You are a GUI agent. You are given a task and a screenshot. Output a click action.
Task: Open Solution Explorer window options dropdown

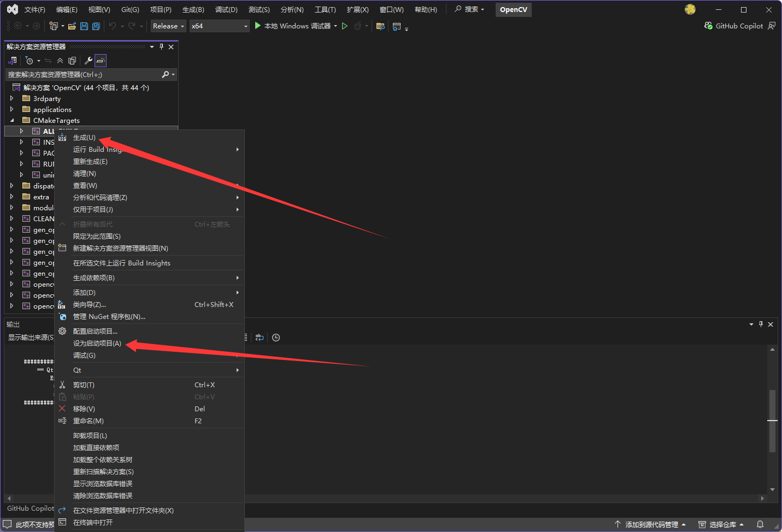click(152, 47)
